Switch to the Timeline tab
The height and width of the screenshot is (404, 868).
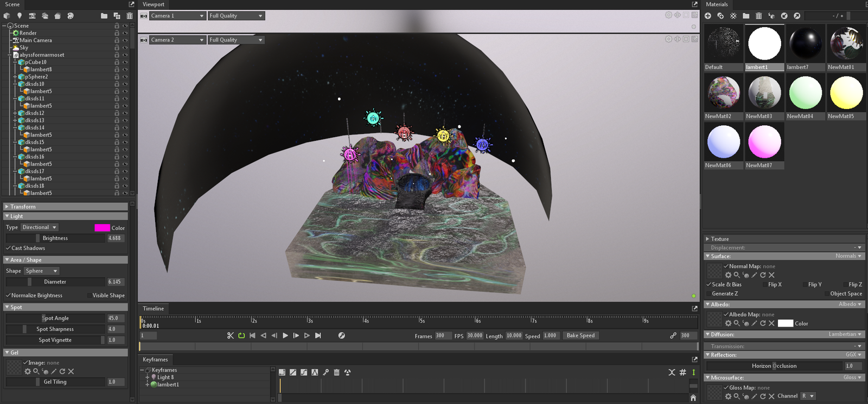coord(154,309)
